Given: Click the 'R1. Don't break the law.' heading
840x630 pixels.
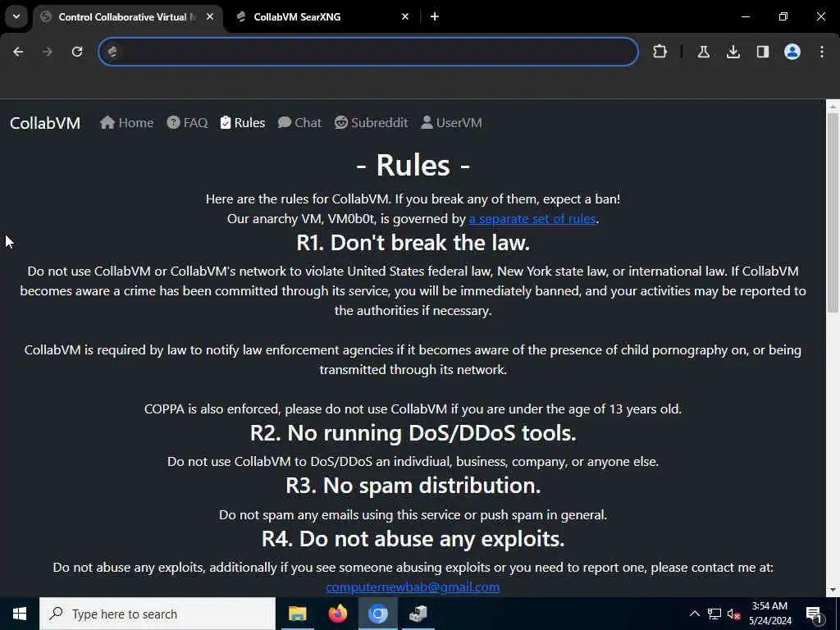Looking at the screenshot, I should pyautogui.click(x=413, y=243).
